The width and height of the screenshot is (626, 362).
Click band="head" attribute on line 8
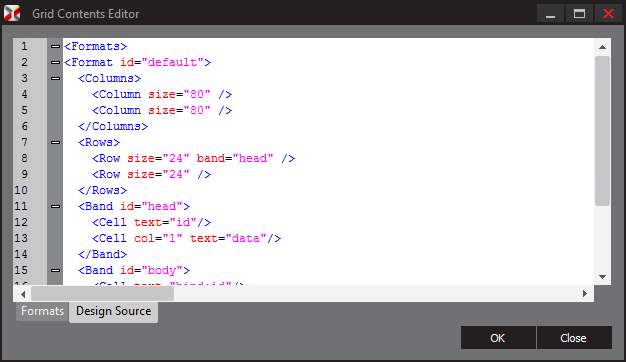pyautogui.click(x=235, y=158)
